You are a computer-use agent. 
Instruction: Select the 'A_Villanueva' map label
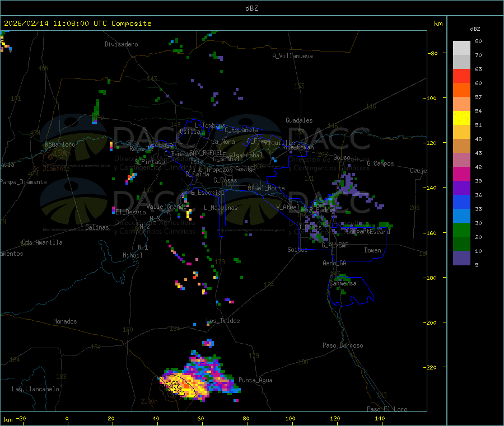click(x=292, y=56)
